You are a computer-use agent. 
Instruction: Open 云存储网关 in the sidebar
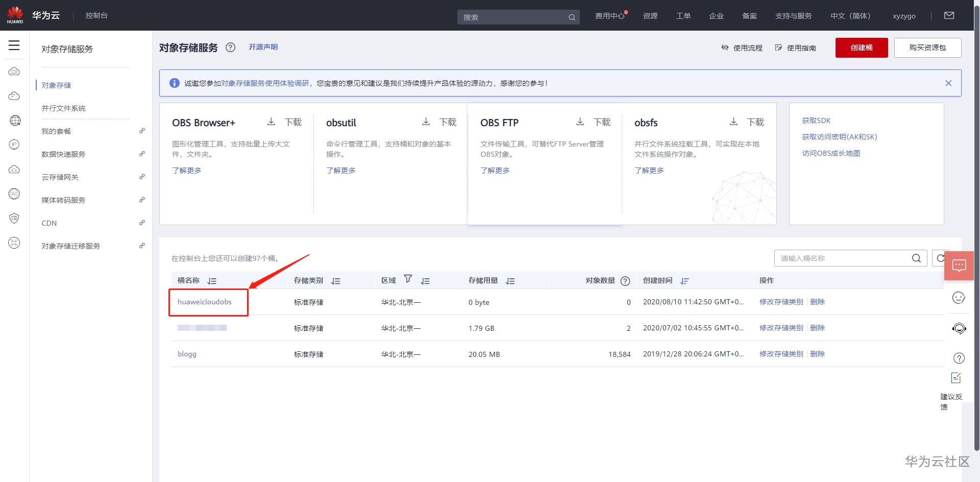(x=60, y=177)
